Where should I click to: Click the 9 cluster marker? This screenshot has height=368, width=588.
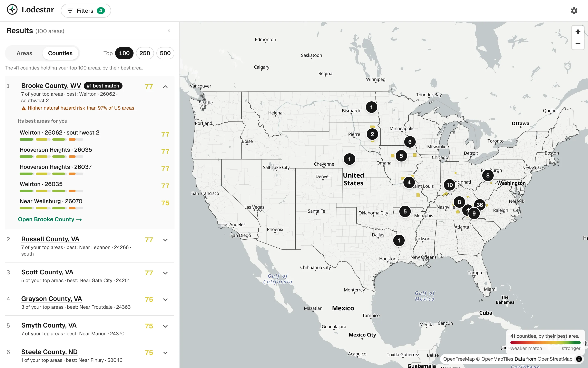(x=474, y=213)
